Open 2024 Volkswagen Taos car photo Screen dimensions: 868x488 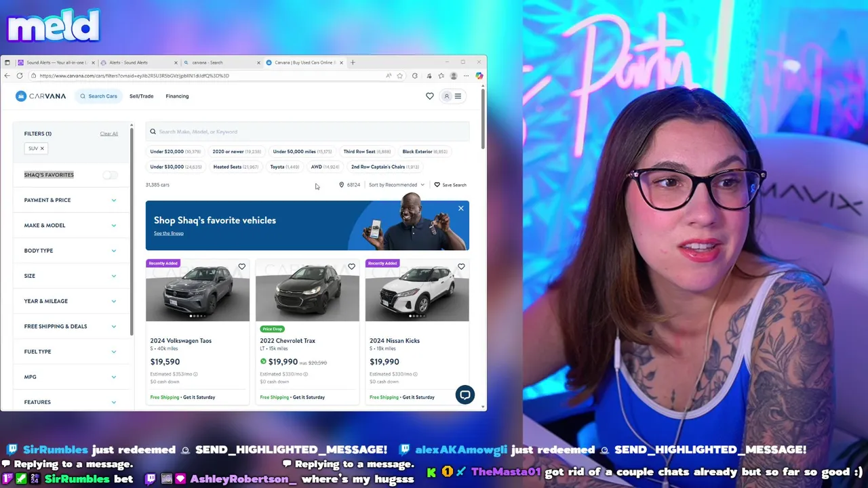197,290
